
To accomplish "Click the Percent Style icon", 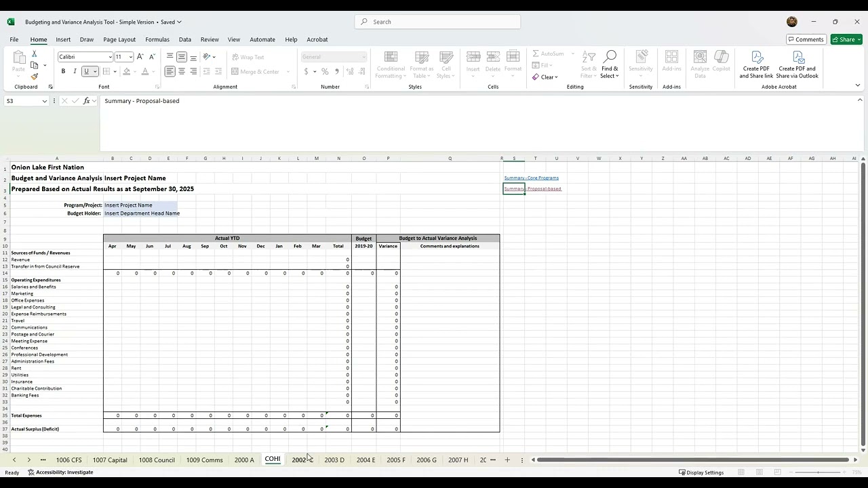I will pyautogui.click(x=325, y=71).
